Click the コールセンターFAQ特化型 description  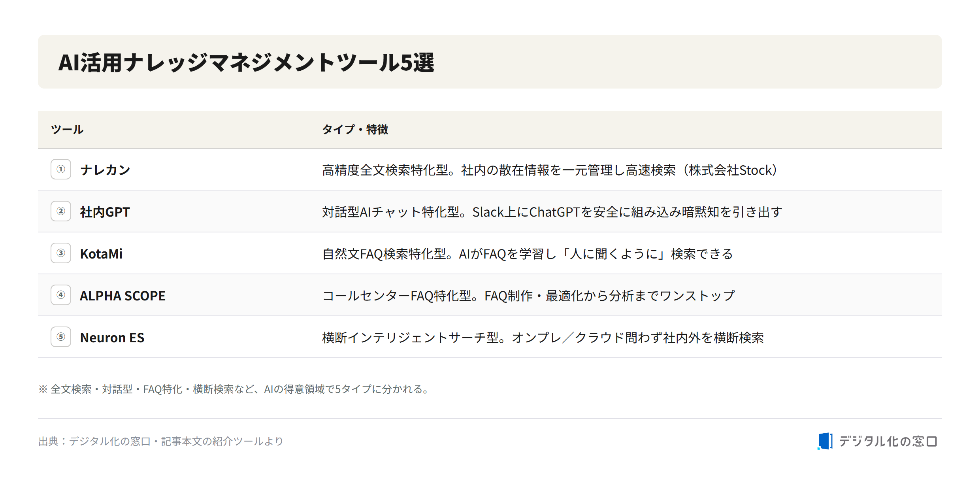pos(528,296)
